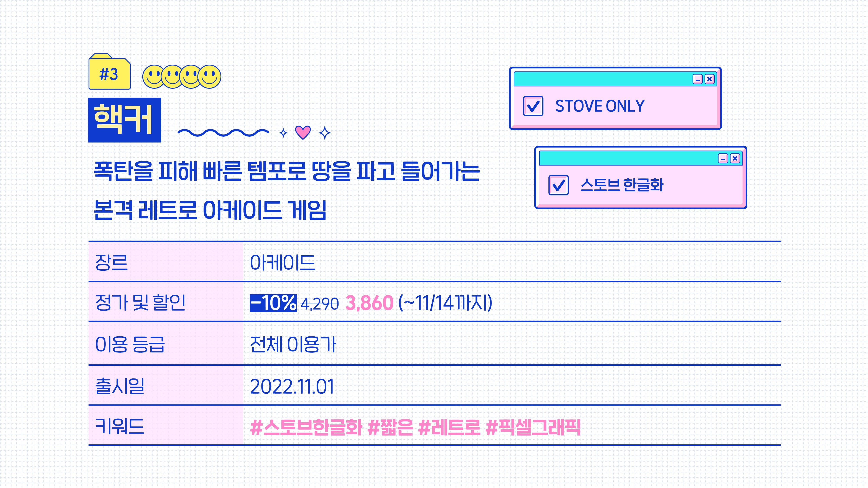Screen dimensions: 868x488
Task: Click the small sparkle star left of heart
Action: point(283,133)
